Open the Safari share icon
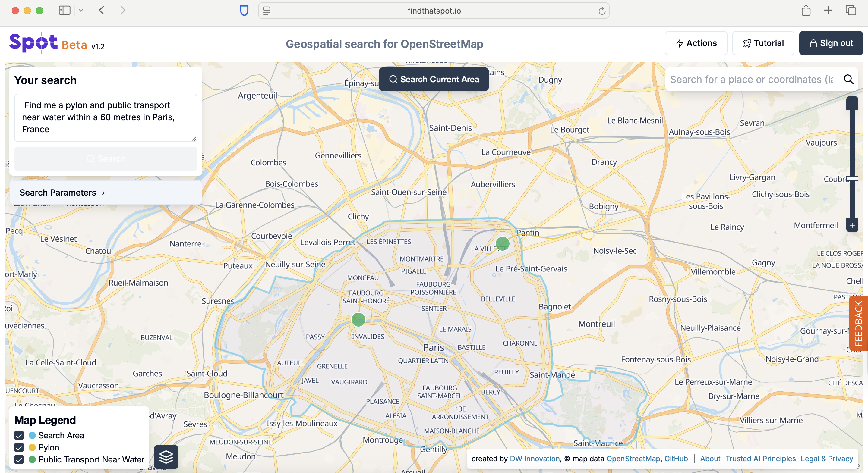The image size is (868, 473). [806, 11]
